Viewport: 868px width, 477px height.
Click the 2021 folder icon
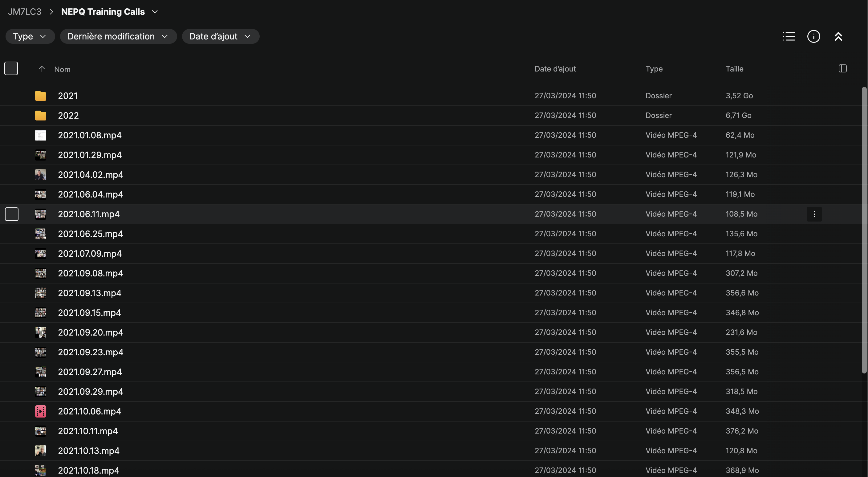point(40,96)
